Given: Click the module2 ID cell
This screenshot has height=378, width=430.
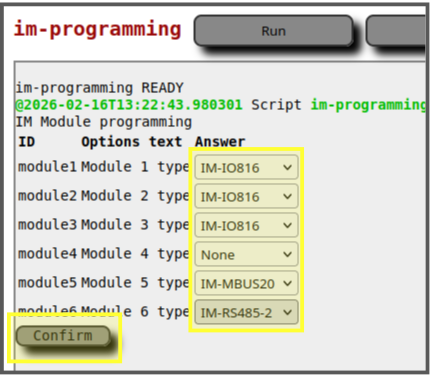Looking at the screenshot, I should click(47, 195).
